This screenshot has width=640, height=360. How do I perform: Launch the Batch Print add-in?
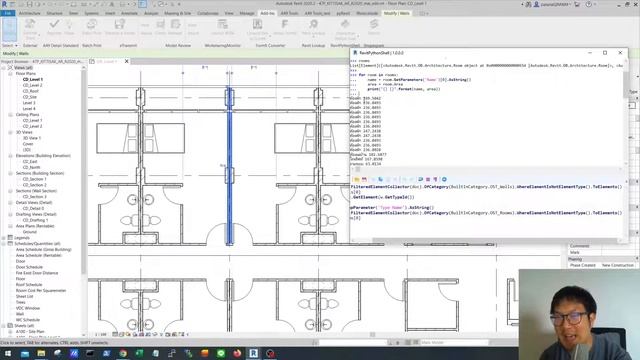92,28
